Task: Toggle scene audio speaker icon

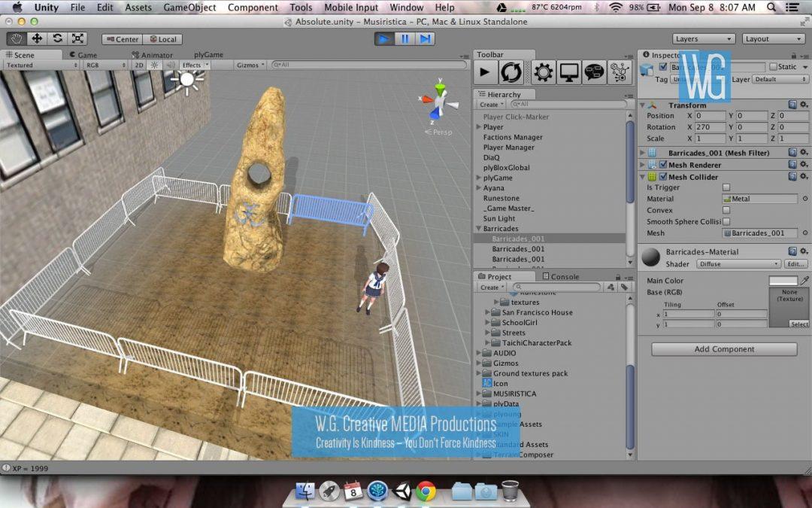Action: [x=169, y=65]
